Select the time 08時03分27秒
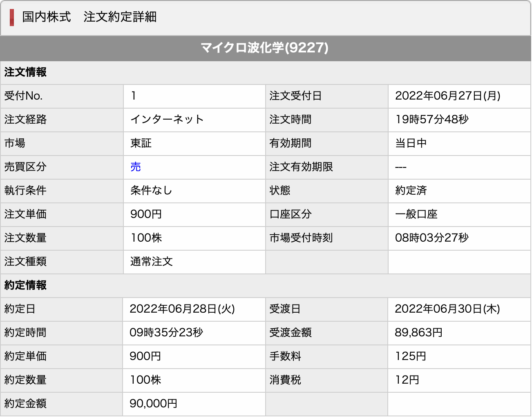 432,238
